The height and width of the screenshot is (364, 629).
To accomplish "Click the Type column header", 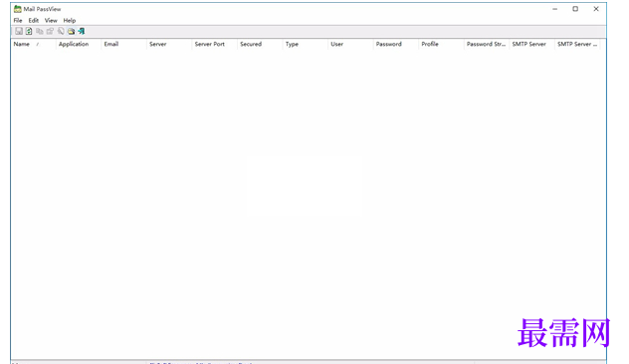I will pos(305,44).
